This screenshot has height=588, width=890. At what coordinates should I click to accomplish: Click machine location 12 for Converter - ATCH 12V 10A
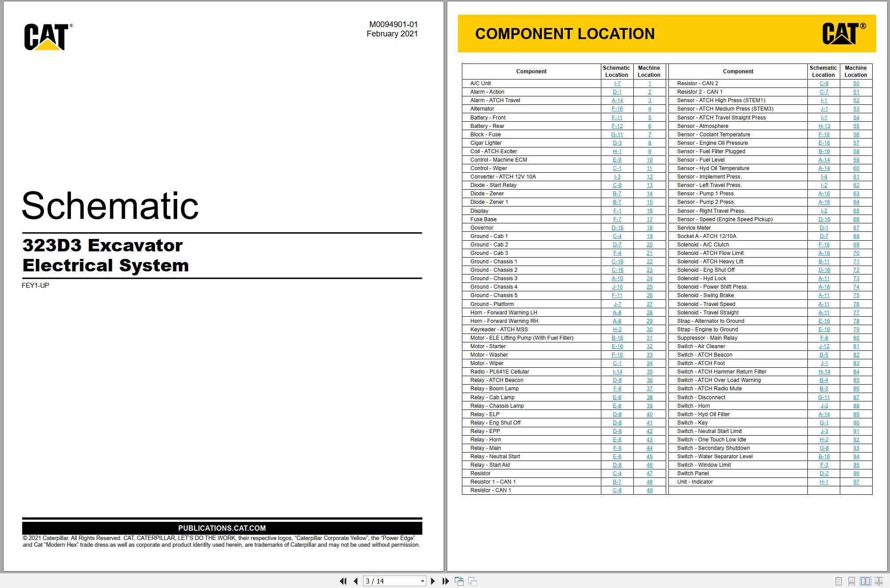[649, 177]
